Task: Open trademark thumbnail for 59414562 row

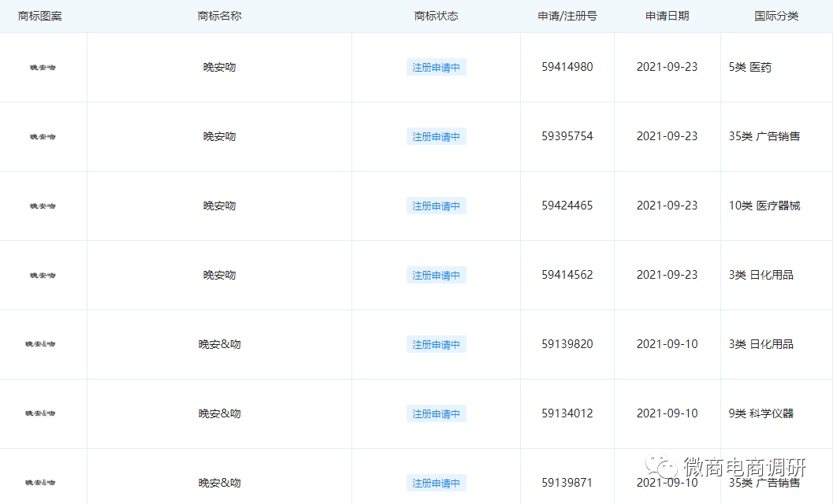Action: pos(43,275)
